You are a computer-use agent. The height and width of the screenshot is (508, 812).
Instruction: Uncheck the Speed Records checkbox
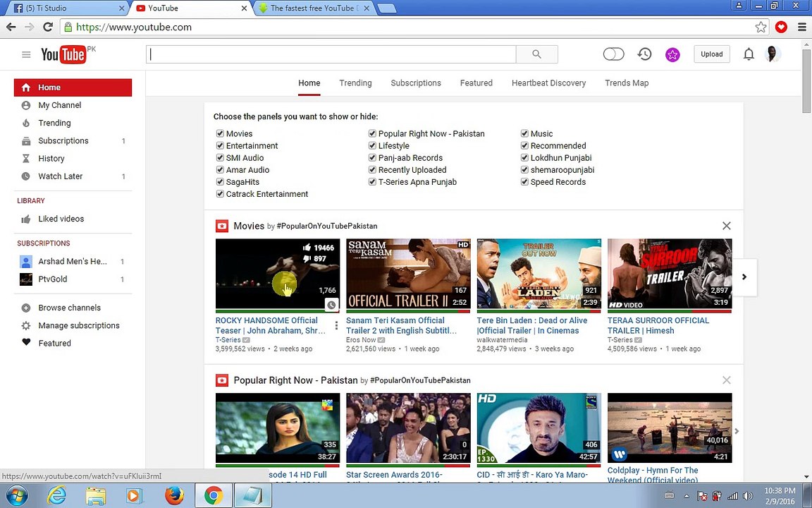pyautogui.click(x=524, y=182)
